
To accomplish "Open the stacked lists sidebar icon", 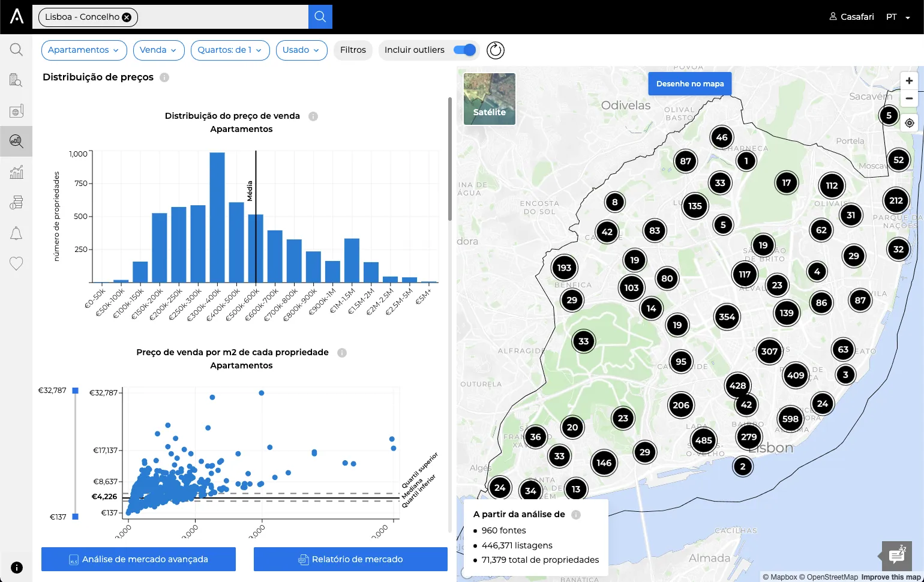I will coord(16,203).
